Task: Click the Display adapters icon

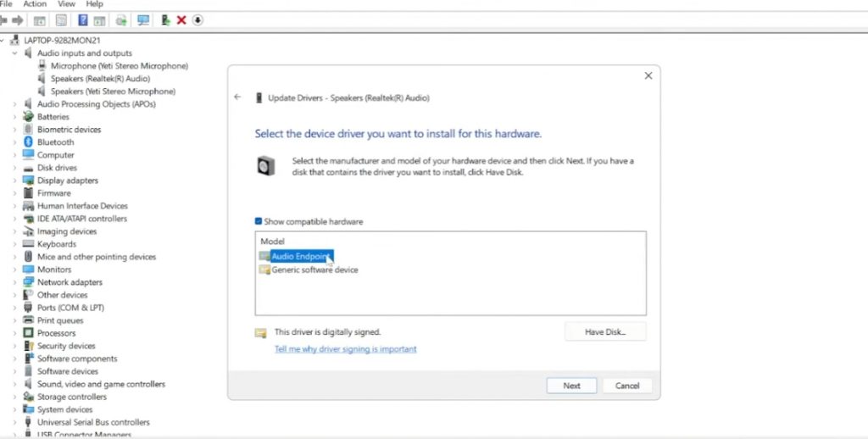Action: point(28,181)
